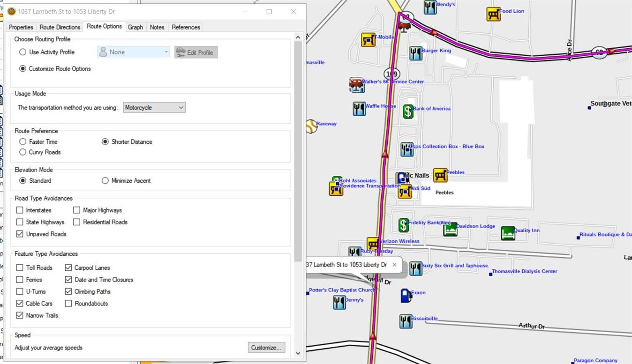Select the Raceway baseball icon
Screen dimensions: 632x364
click(x=311, y=126)
